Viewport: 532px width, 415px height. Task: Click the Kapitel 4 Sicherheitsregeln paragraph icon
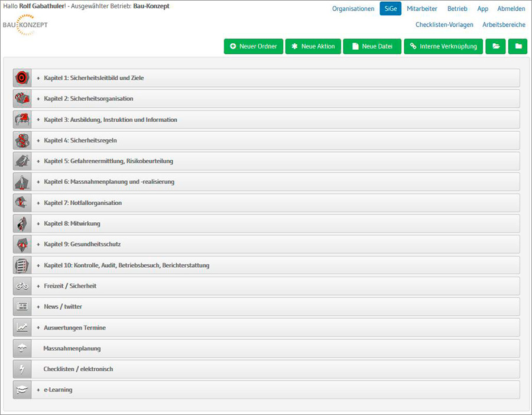pyautogui.click(x=22, y=141)
